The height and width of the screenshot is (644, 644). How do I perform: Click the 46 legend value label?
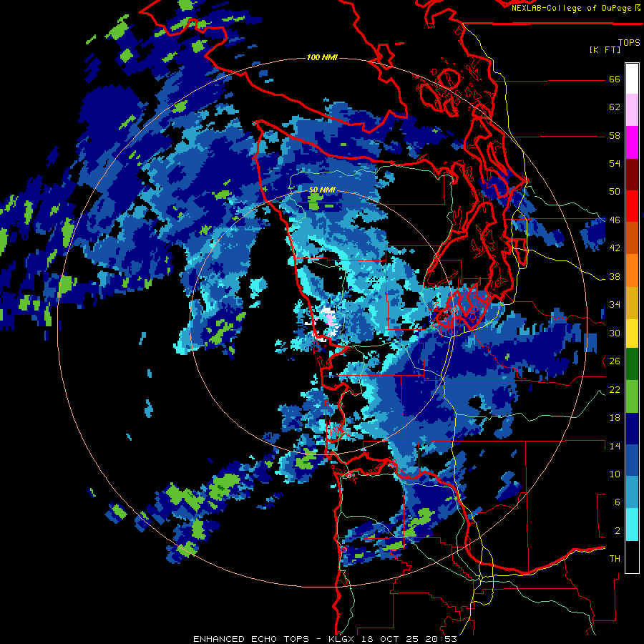[x=615, y=220]
